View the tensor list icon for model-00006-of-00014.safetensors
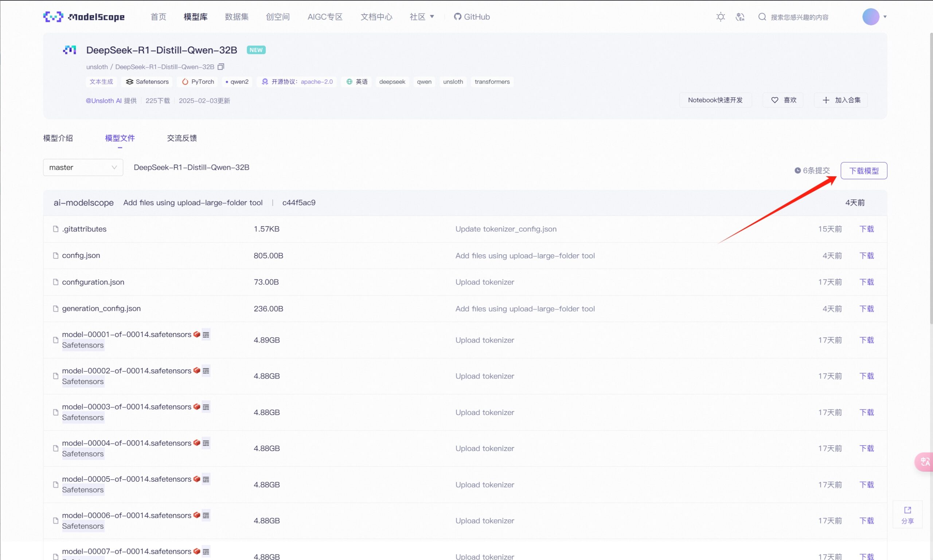Viewport: 933px width, 560px height. point(206,516)
